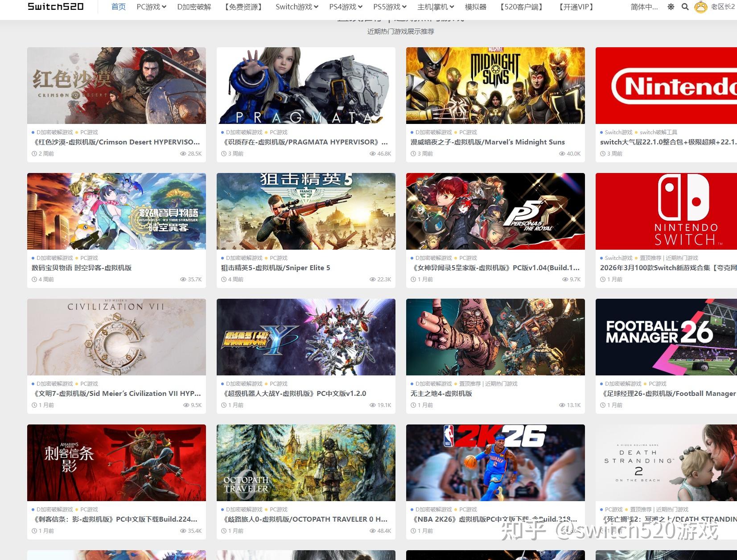Open the Assassin's Creed Shadows cover image
Screen dimensions: 737x560
pyautogui.click(x=116, y=463)
